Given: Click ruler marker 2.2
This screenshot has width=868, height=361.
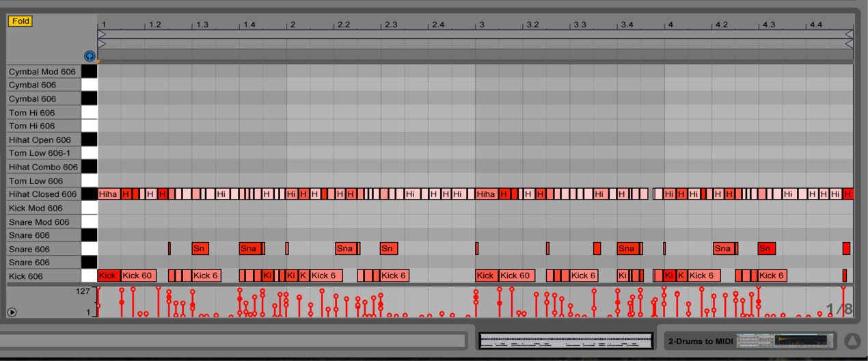Looking at the screenshot, I should click(344, 25).
